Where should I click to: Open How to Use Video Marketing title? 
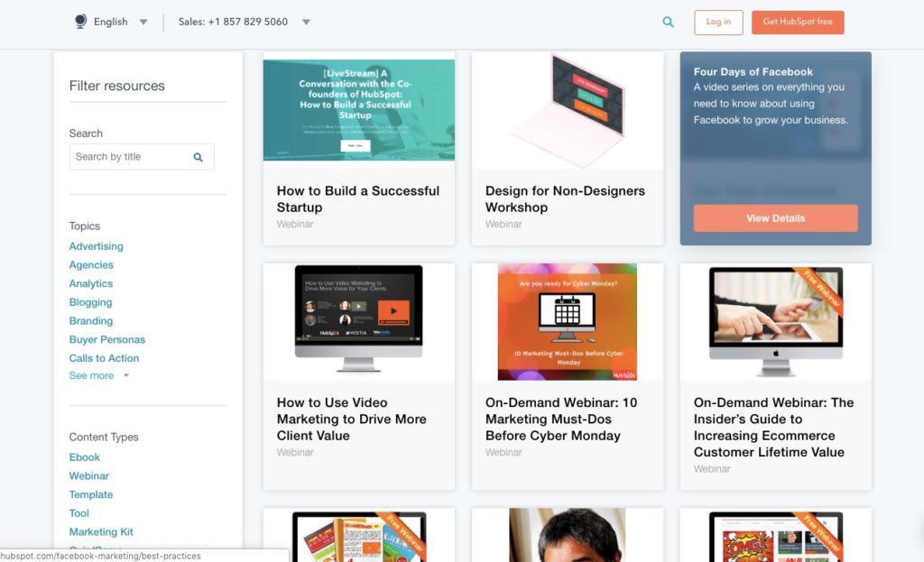[351, 419]
